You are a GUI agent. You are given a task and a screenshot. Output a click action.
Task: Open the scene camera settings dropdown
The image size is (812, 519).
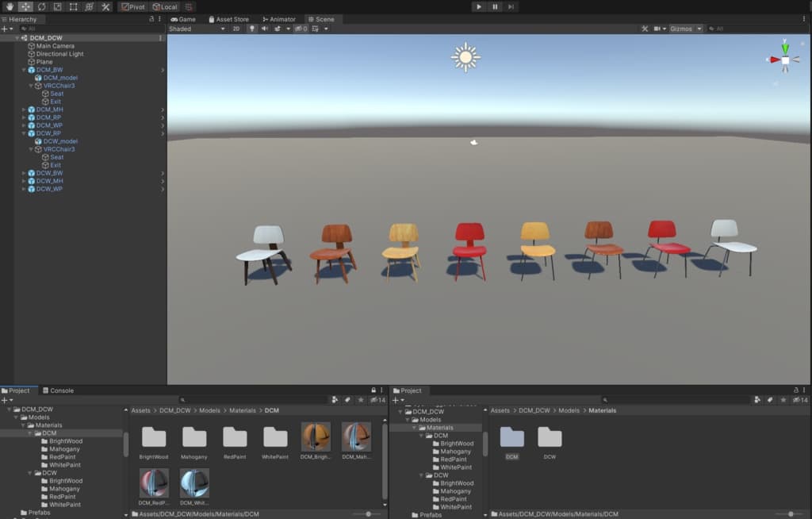click(660, 29)
